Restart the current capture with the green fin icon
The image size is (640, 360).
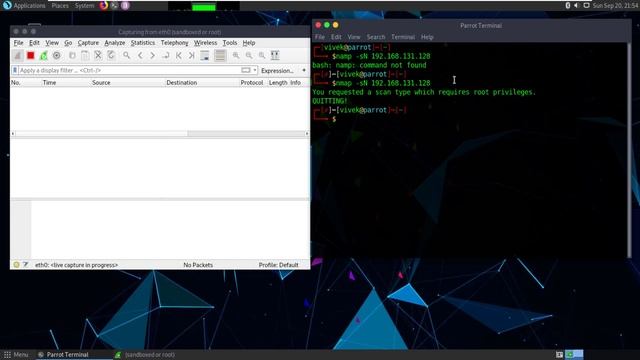click(44, 56)
